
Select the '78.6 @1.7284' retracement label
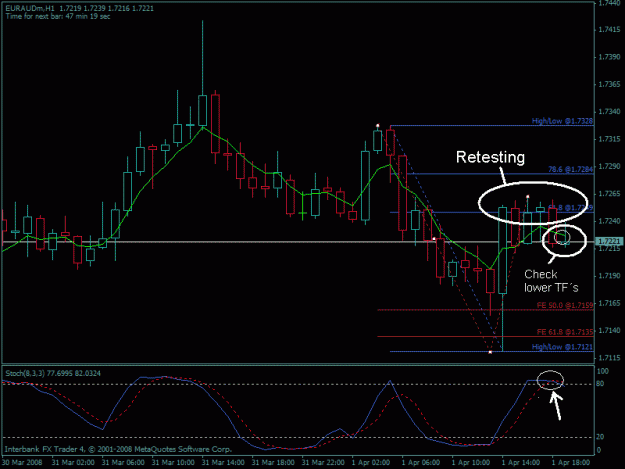570,169
